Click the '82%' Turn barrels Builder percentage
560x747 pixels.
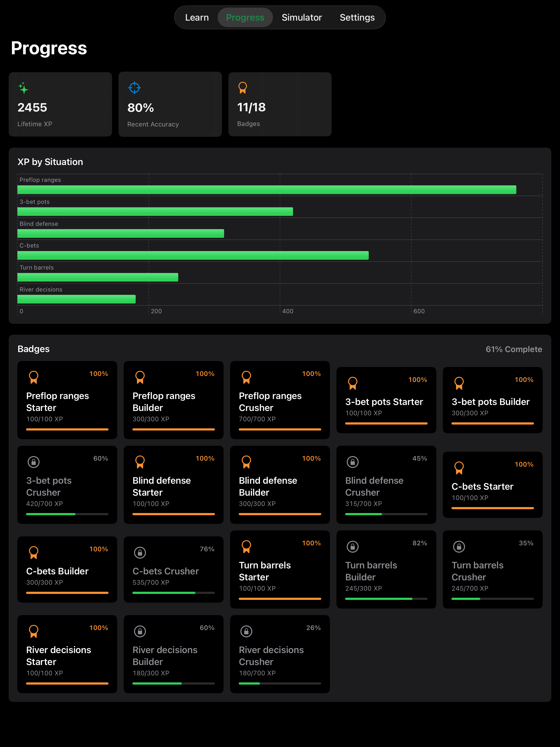pos(419,543)
